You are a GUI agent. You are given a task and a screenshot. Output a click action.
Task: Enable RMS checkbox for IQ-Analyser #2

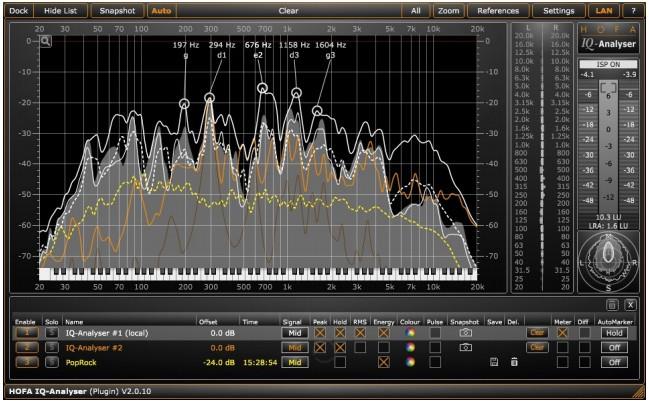[x=359, y=347]
